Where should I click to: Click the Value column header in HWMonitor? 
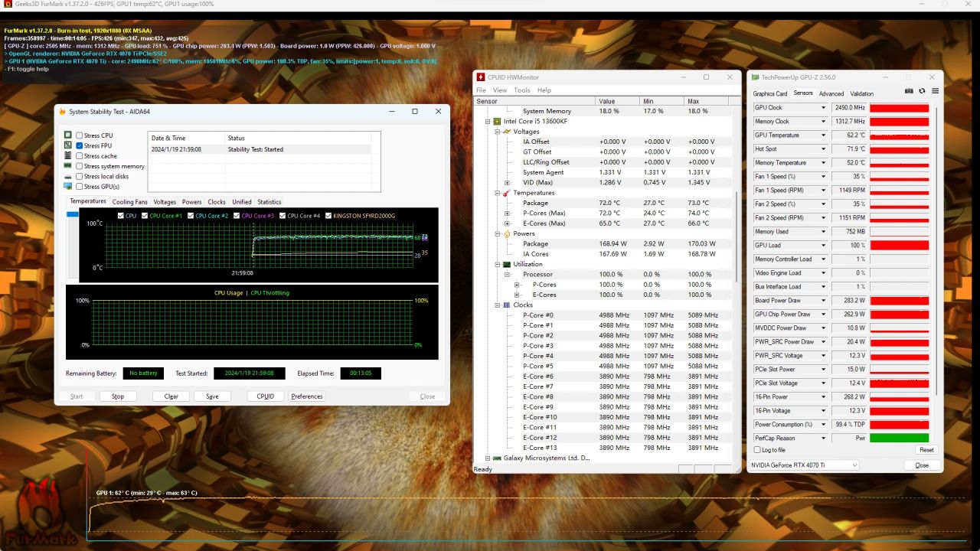pyautogui.click(x=617, y=101)
